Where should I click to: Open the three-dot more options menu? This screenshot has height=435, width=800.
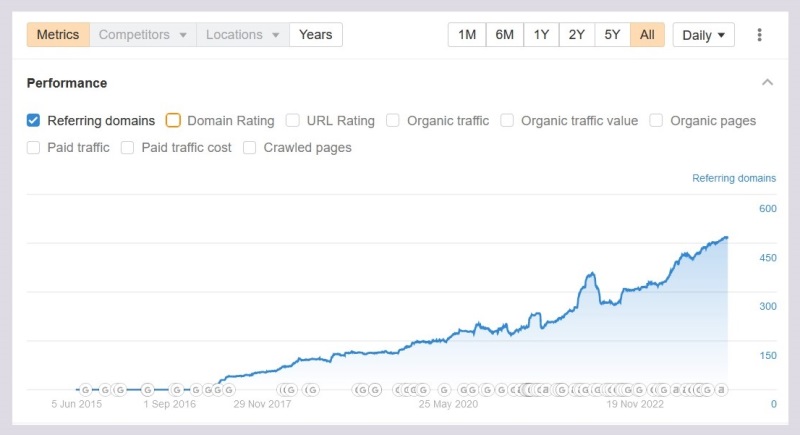[x=759, y=35]
